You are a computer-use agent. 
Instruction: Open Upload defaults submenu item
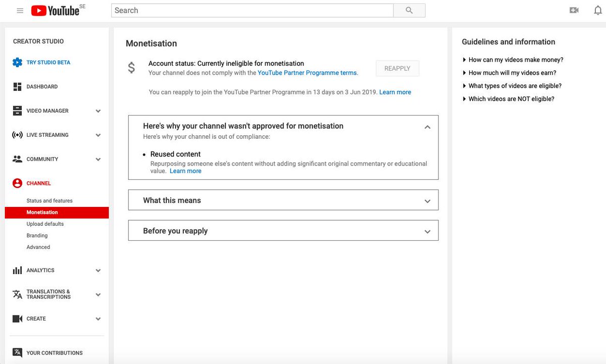point(45,224)
